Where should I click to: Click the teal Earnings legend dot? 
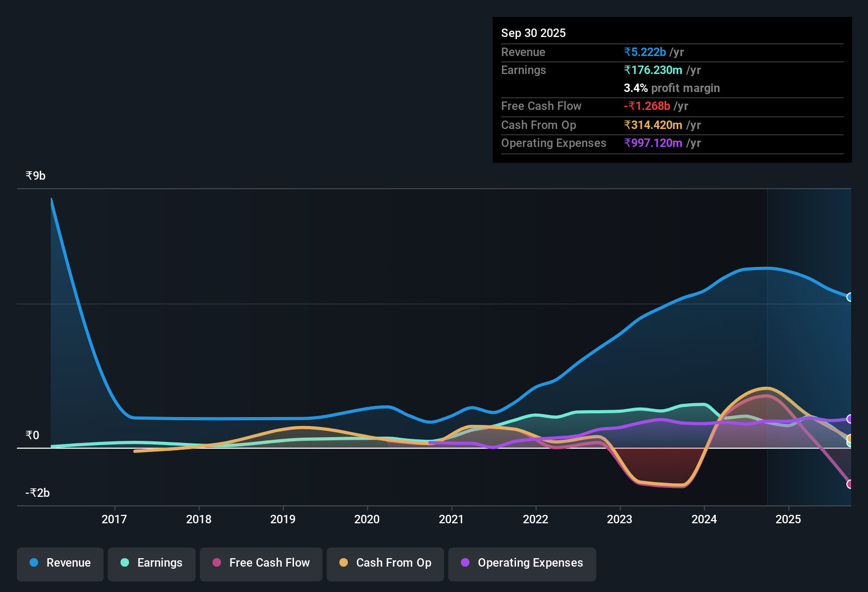(125, 563)
